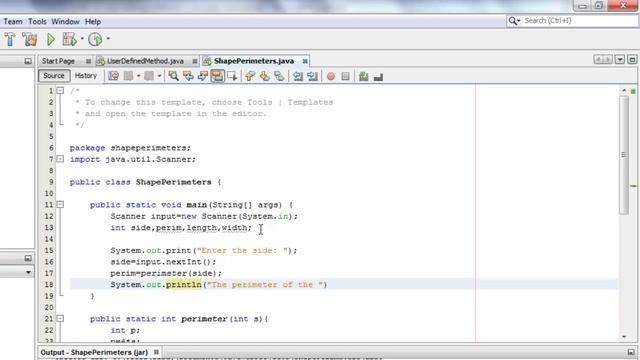The height and width of the screenshot is (360, 640).
Task: Click the Profile Project clock icon
Action: pos(95,39)
